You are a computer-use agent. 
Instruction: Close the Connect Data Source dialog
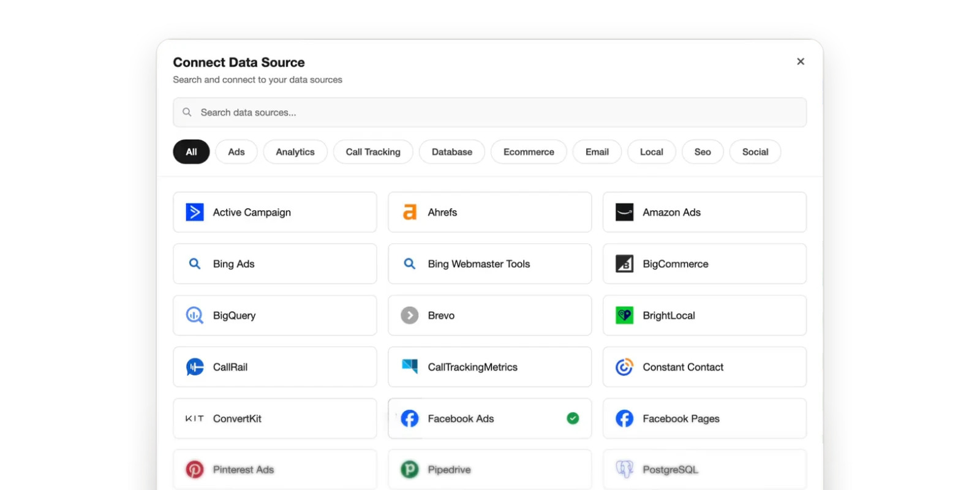click(801, 61)
